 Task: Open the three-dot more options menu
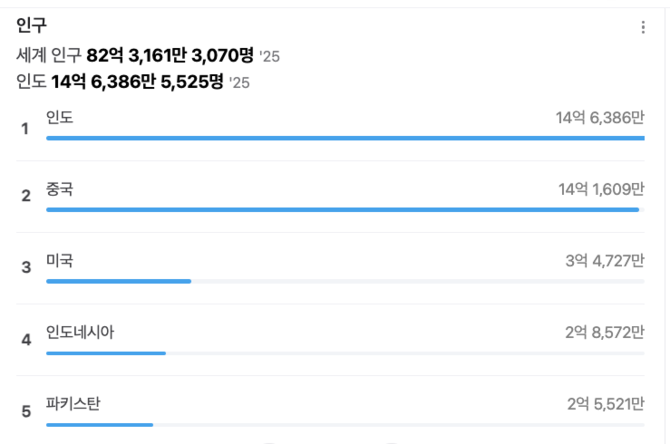(643, 28)
